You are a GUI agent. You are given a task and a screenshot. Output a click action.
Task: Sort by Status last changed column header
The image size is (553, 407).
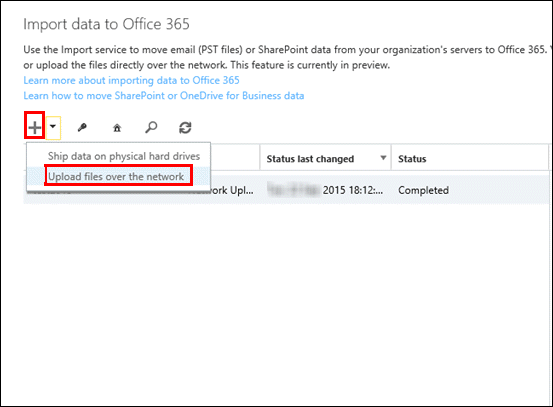coord(310,159)
